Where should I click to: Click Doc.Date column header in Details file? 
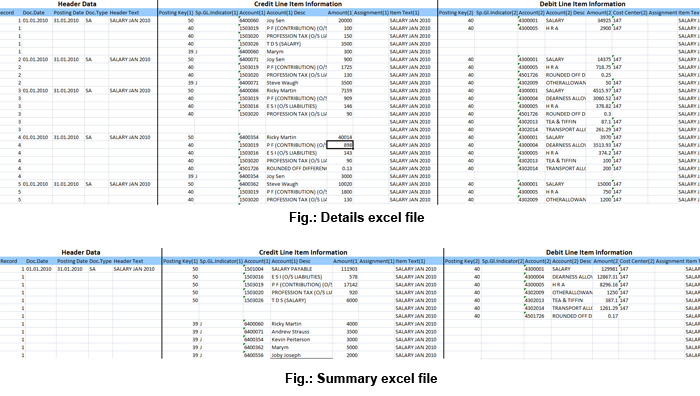coord(33,13)
